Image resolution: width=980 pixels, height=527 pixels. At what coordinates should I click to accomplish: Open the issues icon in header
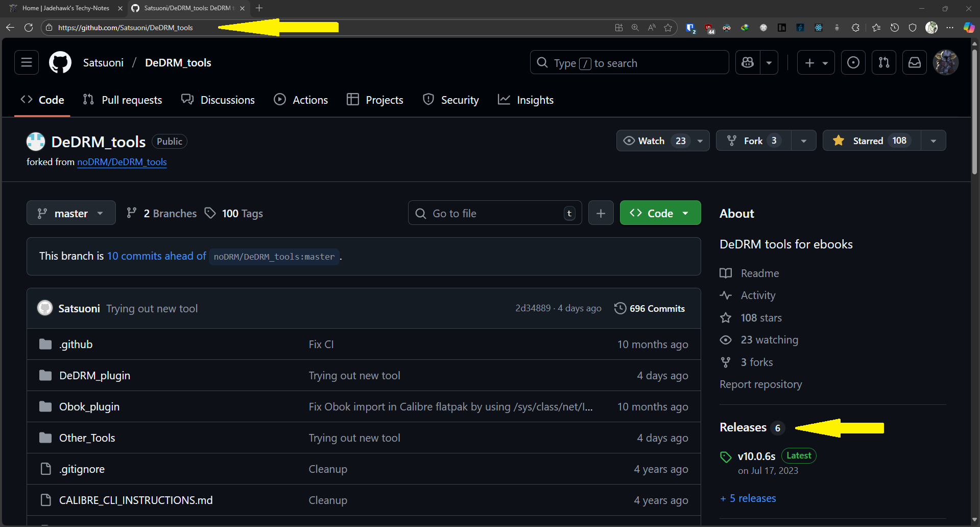point(853,63)
